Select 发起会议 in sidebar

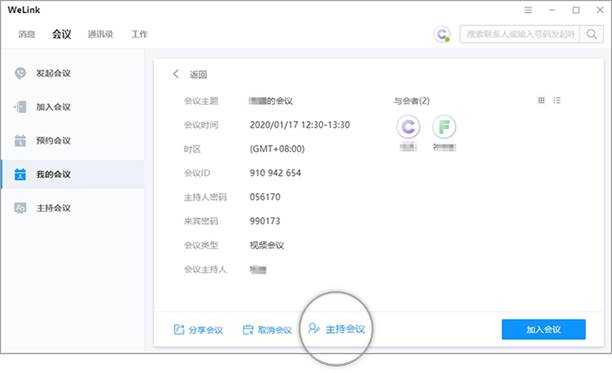pos(73,73)
